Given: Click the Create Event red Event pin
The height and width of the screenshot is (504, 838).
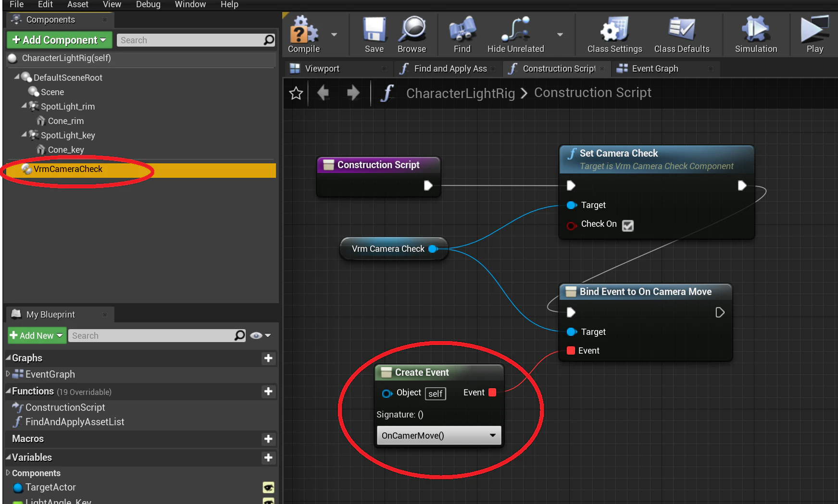Looking at the screenshot, I should (492, 393).
